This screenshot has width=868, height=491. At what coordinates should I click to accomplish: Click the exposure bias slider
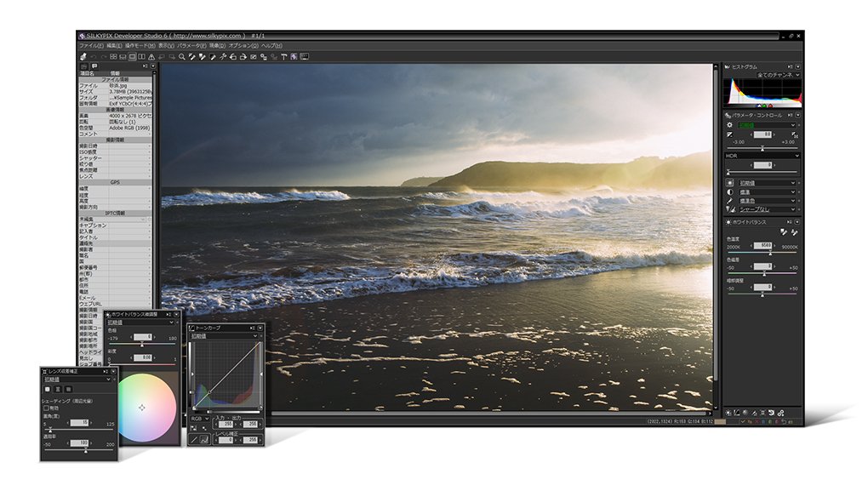(x=762, y=148)
